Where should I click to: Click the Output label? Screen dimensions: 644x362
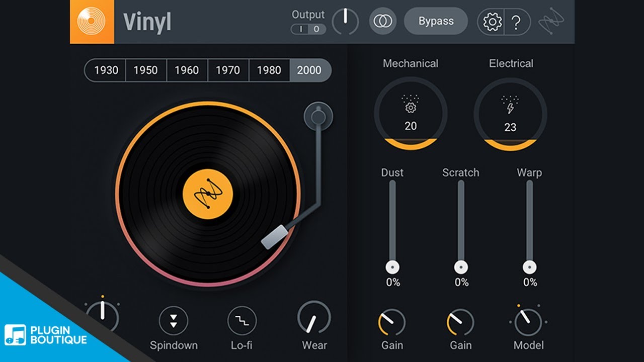point(308,15)
